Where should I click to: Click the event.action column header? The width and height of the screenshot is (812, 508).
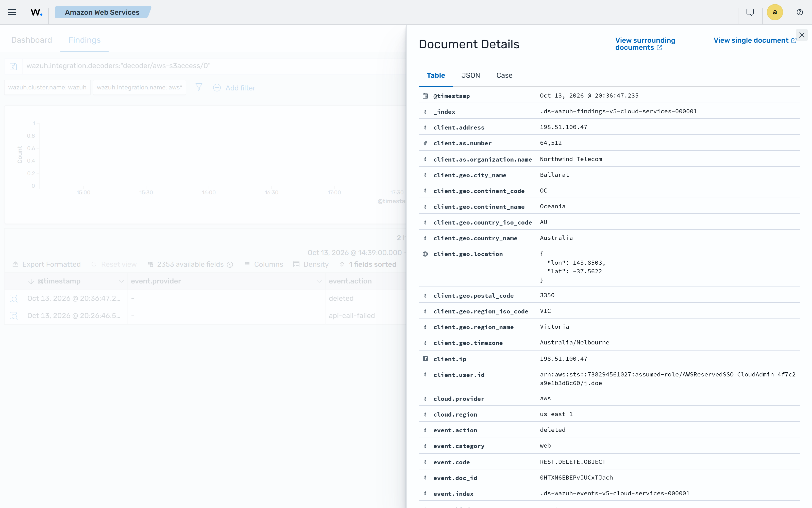(350, 281)
